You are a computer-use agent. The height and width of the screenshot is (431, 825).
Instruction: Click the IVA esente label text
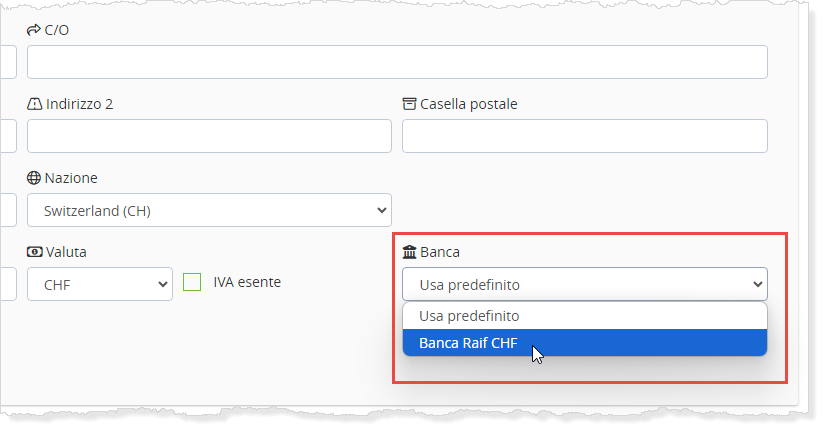247,282
